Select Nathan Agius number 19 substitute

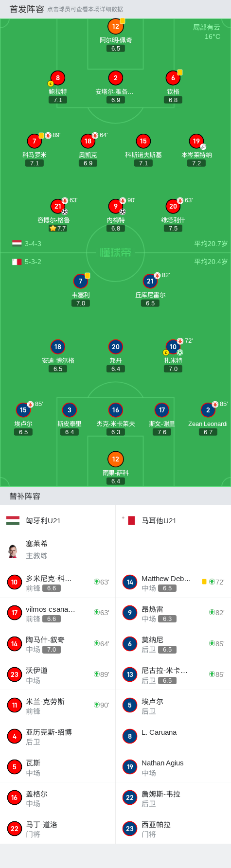coord(173,767)
